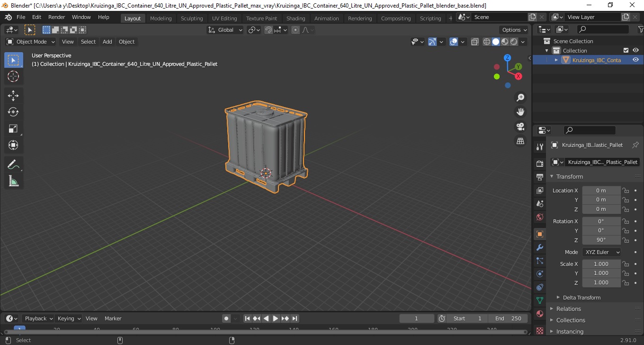Image resolution: width=644 pixels, height=345 pixels.
Task: Open Scene properties tab icon
Action: coord(540,204)
